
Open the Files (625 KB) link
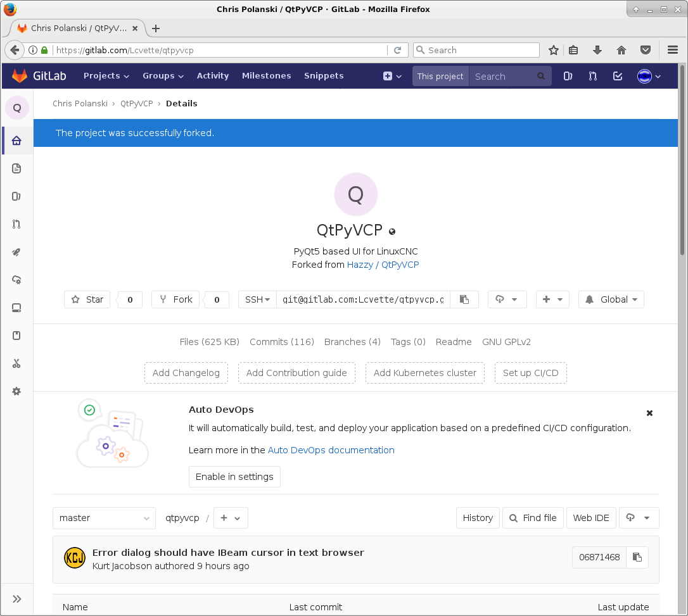209,342
